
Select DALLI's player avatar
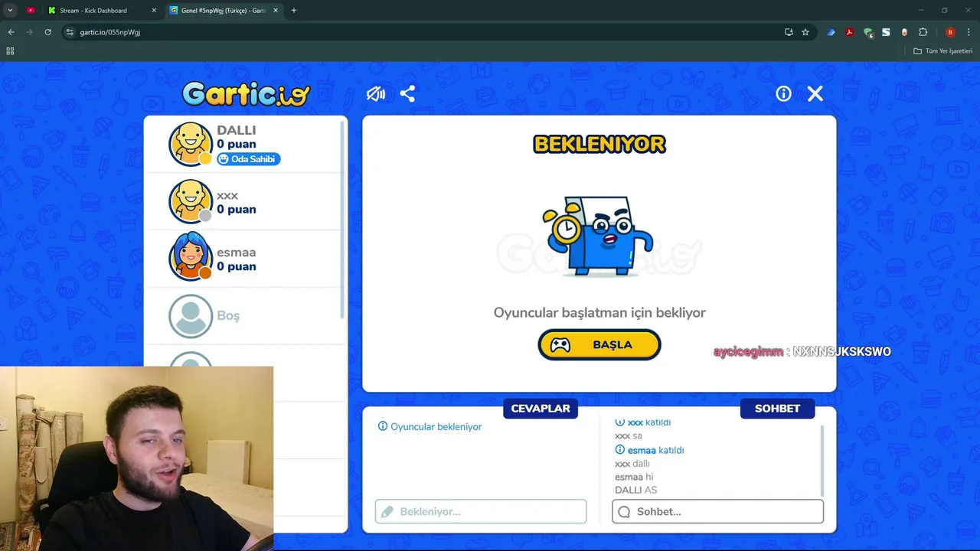(x=191, y=144)
